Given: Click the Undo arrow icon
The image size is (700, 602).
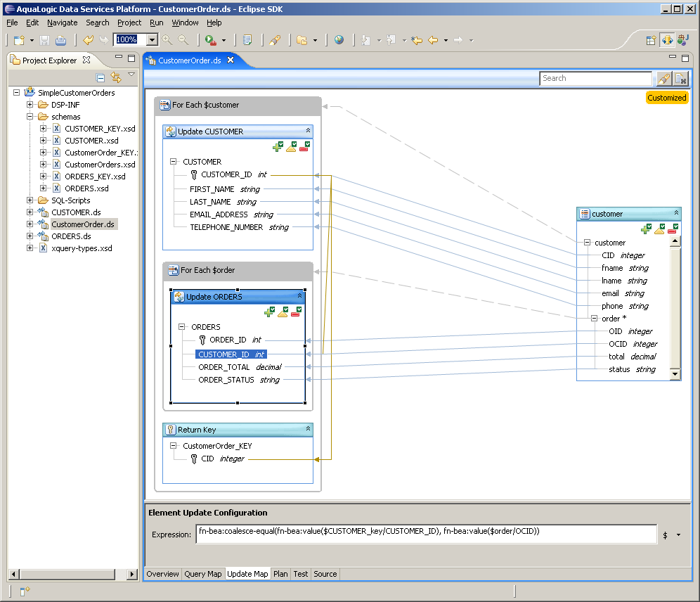Looking at the screenshot, I should pos(88,40).
